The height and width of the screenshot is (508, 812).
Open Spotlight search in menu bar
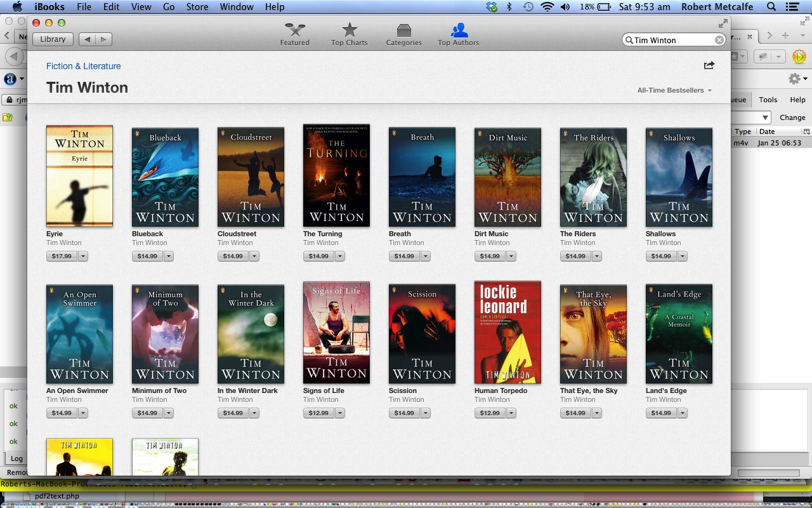771,7
